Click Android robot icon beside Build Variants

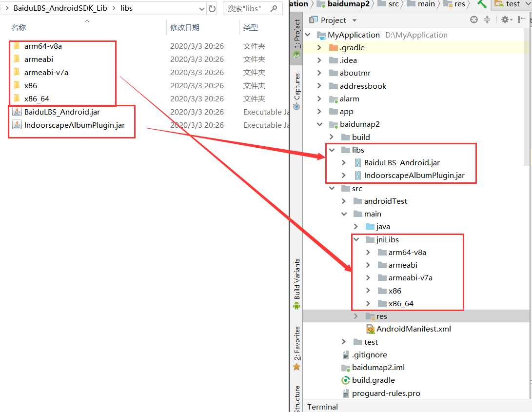pos(296,306)
